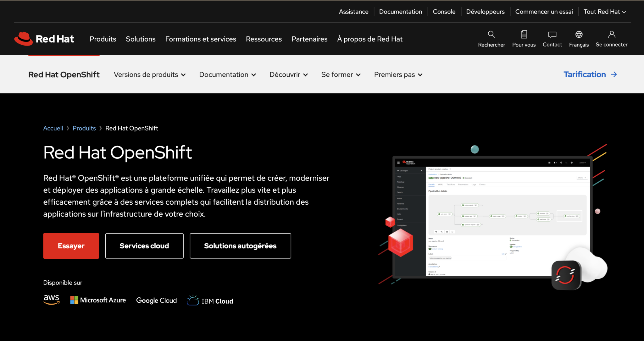Image resolution: width=644 pixels, height=353 pixels.
Task: Open Documentation in the top utility bar
Action: click(x=401, y=12)
